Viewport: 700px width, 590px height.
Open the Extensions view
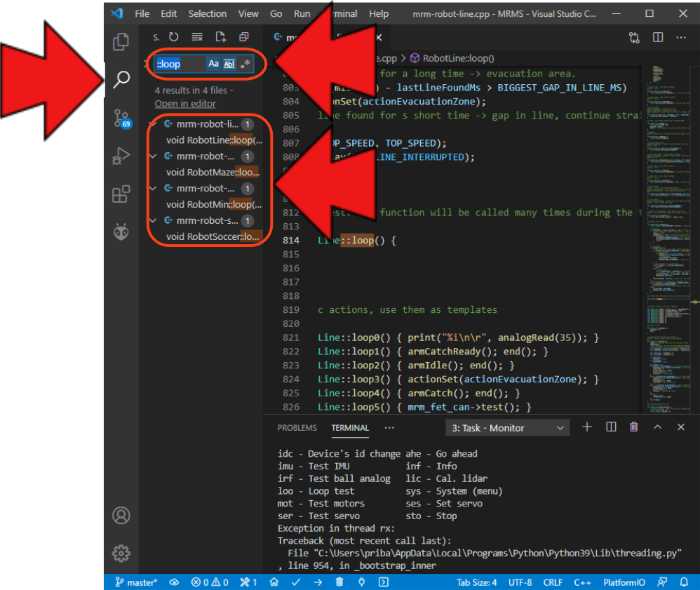(x=121, y=194)
